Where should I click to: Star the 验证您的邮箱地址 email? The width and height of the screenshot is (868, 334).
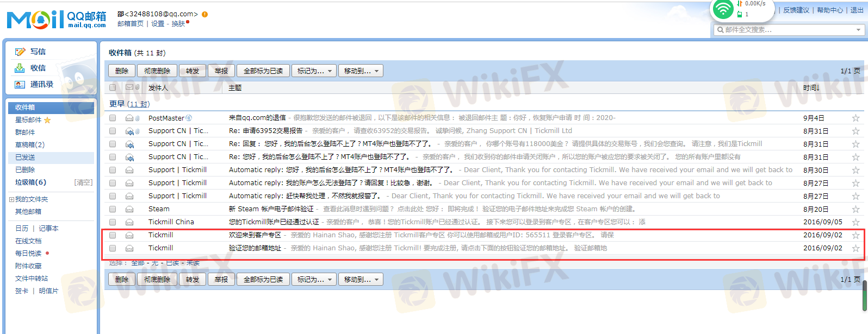click(855, 248)
